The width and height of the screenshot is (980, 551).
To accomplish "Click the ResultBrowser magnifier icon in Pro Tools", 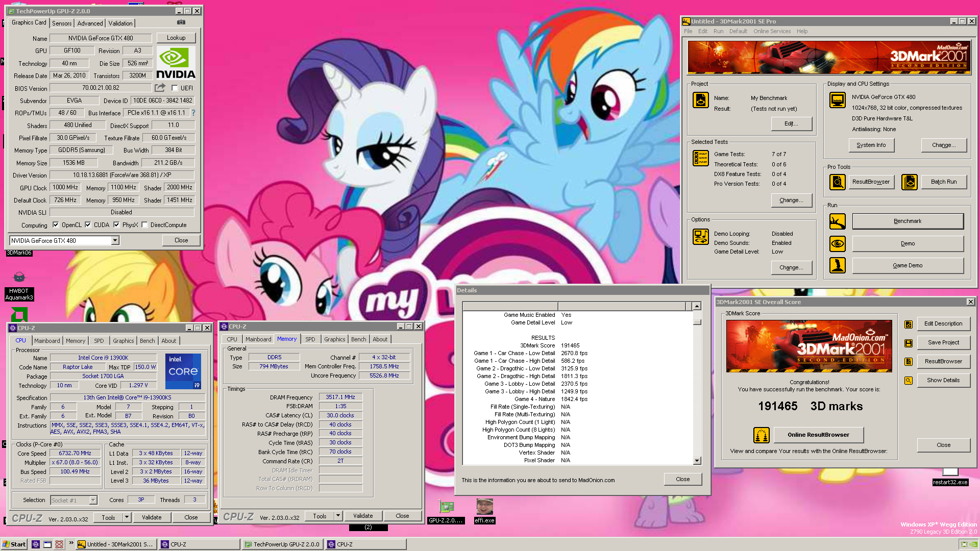I will [838, 182].
